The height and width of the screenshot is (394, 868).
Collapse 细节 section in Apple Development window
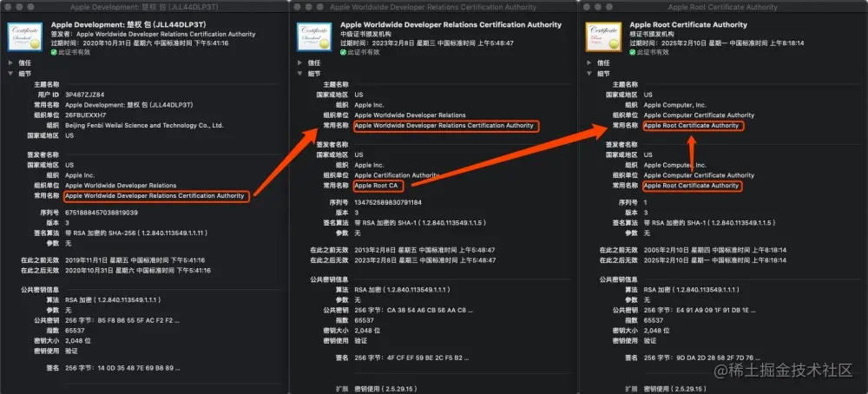[11, 74]
